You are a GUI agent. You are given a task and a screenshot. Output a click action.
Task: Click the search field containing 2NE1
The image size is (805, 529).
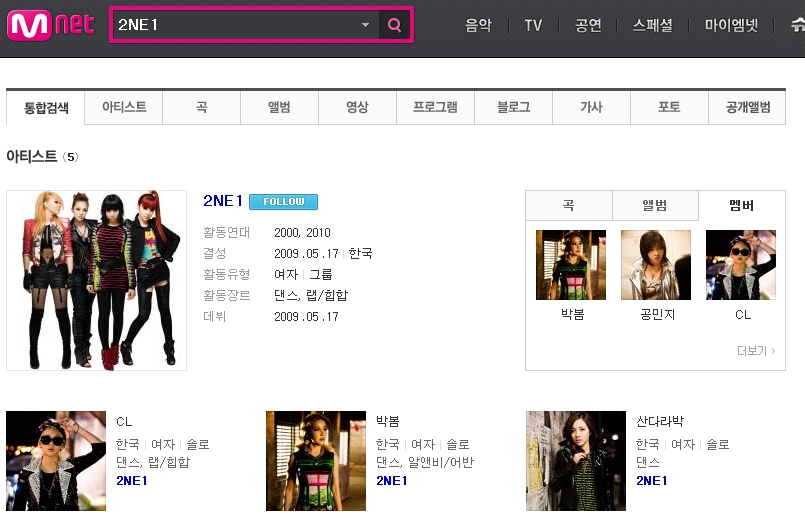click(x=236, y=25)
